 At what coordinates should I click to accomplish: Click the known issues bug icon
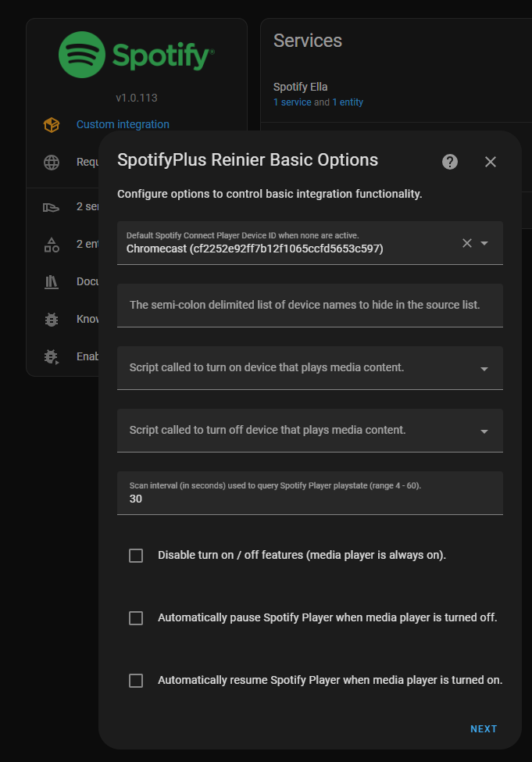click(x=52, y=320)
